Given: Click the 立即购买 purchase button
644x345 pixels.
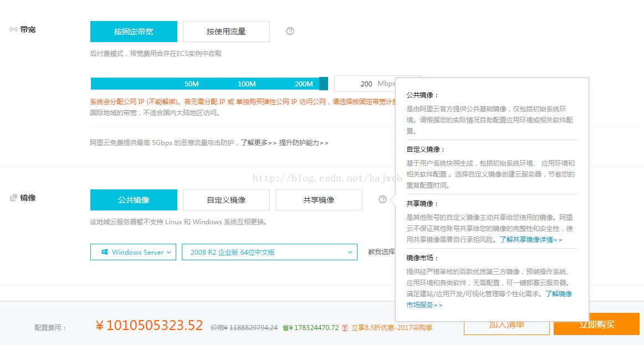Looking at the screenshot, I should 596,325.
